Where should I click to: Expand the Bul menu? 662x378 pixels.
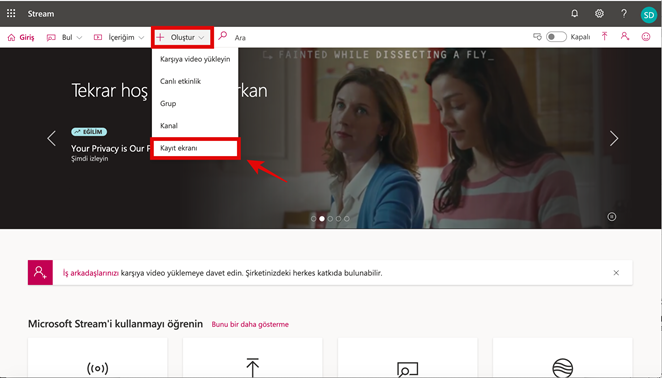point(64,38)
